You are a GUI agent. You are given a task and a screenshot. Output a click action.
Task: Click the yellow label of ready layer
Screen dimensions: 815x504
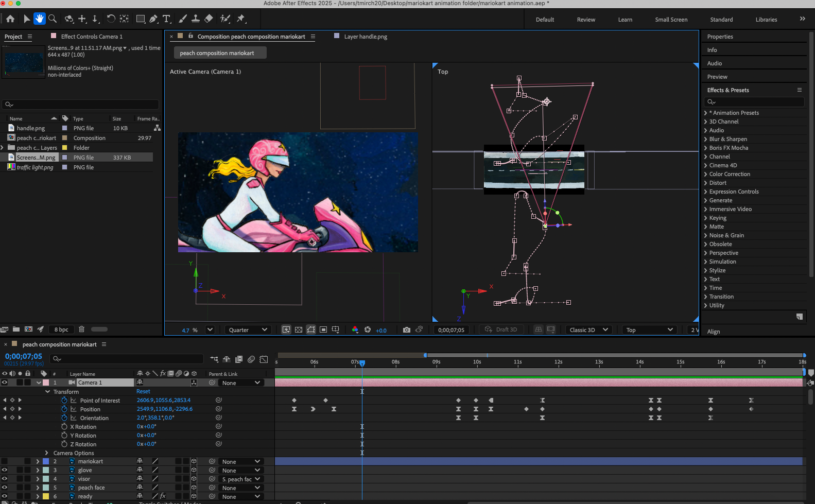tap(46, 496)
